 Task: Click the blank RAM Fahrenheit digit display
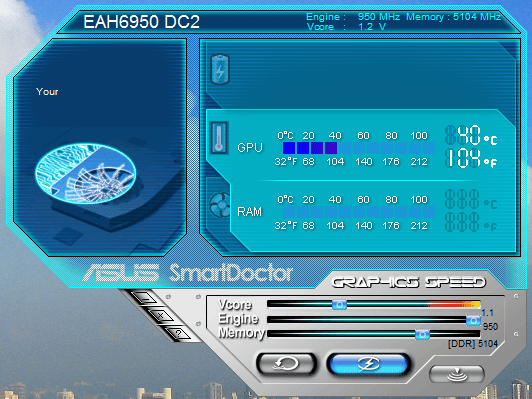tap(471, 222)
